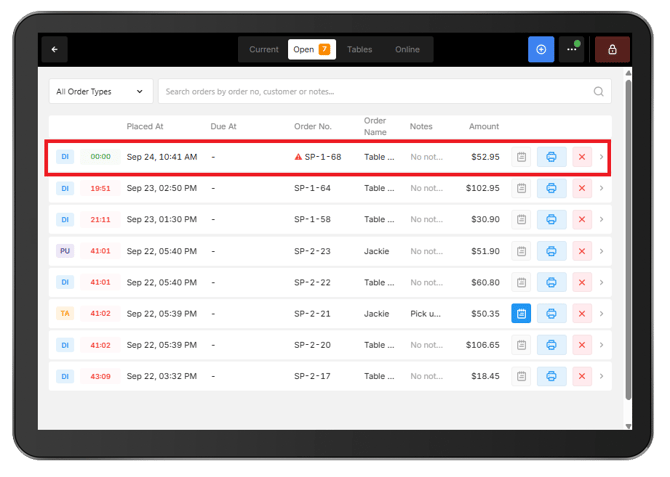Expand order SP-2-20 with chevron
Screen dimensions: 670x477
(602, 345)
